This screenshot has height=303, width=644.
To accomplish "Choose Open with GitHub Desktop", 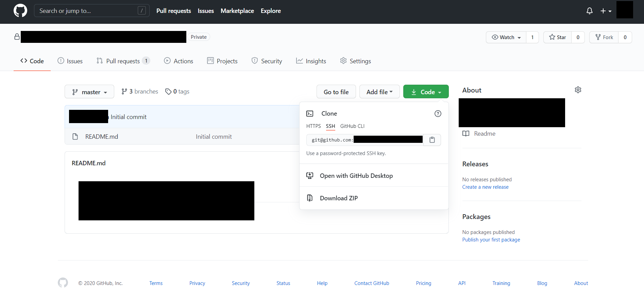I will tap(374, 175).
